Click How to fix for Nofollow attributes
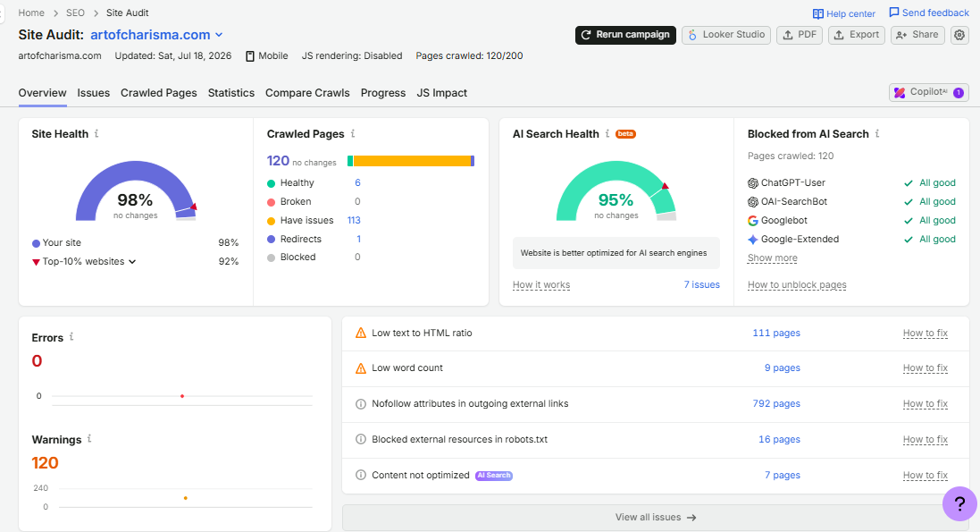This screenshot has width=980, height=532. pos(925,404)
